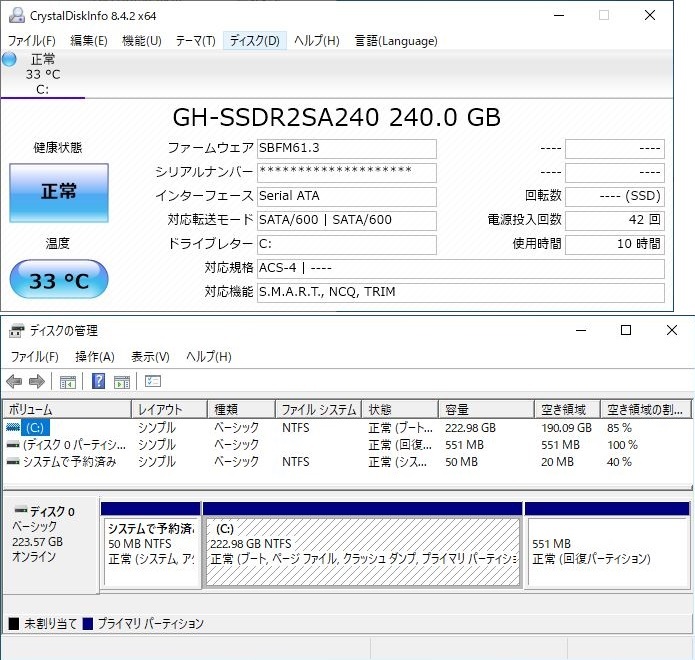Maximize the Disk Management window
Image resolution: width=695 pixels, height=660 pixels.
pos(626,330)
